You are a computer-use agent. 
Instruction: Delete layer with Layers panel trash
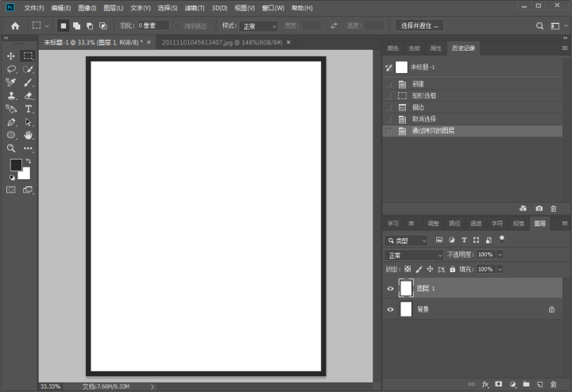[554, 384]
